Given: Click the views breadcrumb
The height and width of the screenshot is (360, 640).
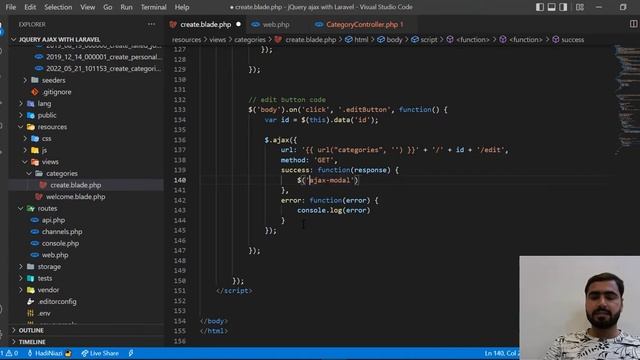Looking at the screenshot, I should pyautogui.click(x=217, y=40).
